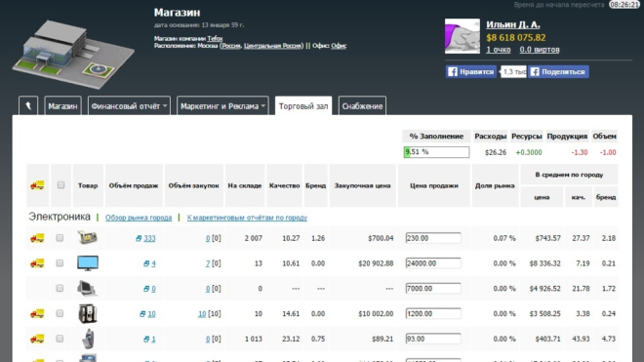Click the truck icon in the 24000.00 price row
Viewport: 644px width, 362px height.
point(37,263)
